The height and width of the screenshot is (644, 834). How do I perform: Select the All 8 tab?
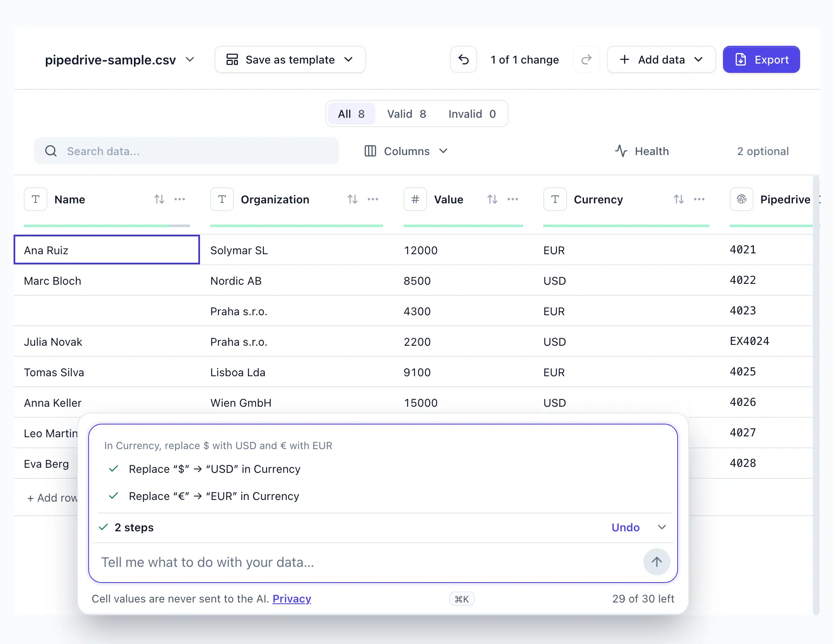coord(351,114)
